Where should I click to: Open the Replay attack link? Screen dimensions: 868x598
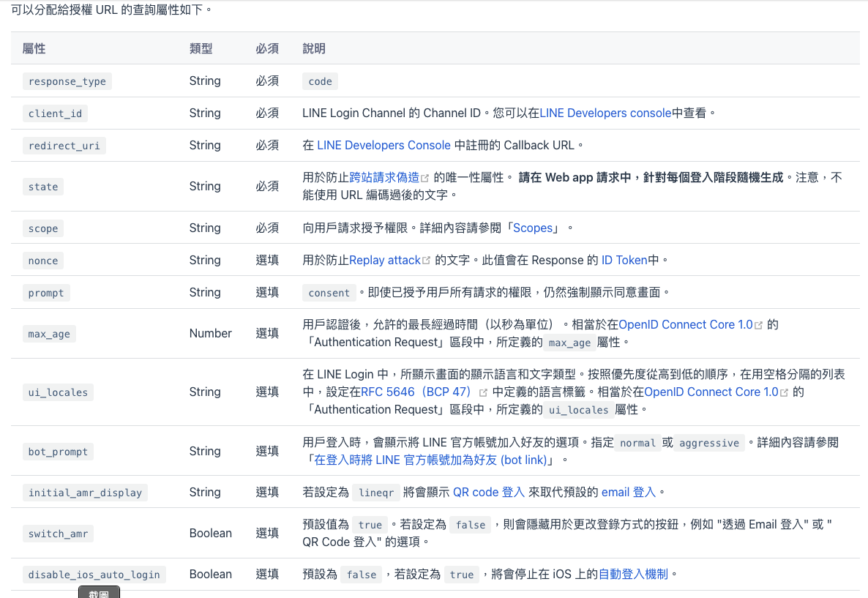click(385, 261)
